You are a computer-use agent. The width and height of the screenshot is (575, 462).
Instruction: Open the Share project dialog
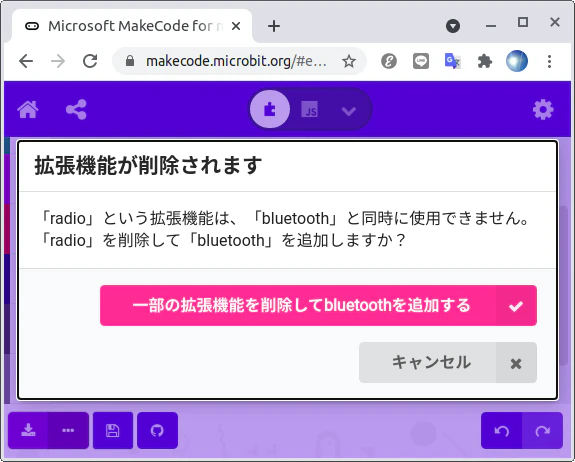point(76,109)
